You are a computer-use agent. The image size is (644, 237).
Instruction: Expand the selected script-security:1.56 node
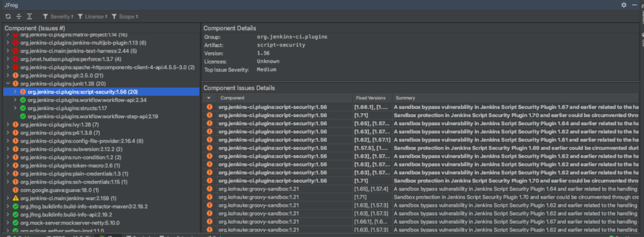tap(15, 92)
